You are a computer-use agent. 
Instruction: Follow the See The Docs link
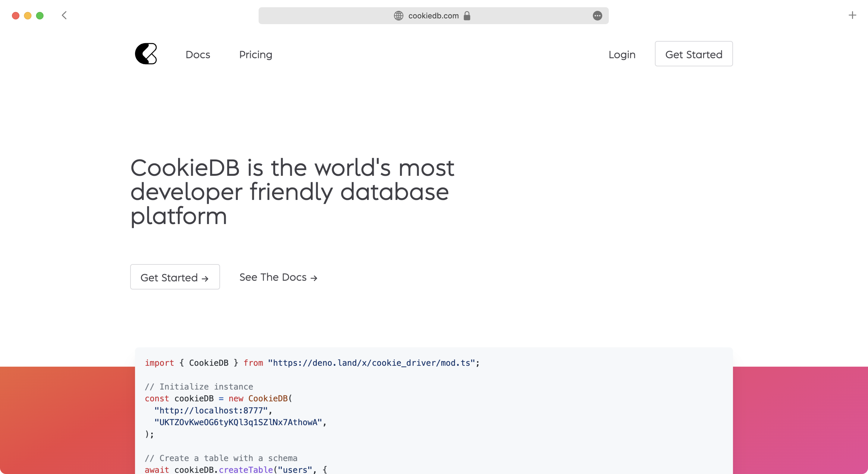278,277
